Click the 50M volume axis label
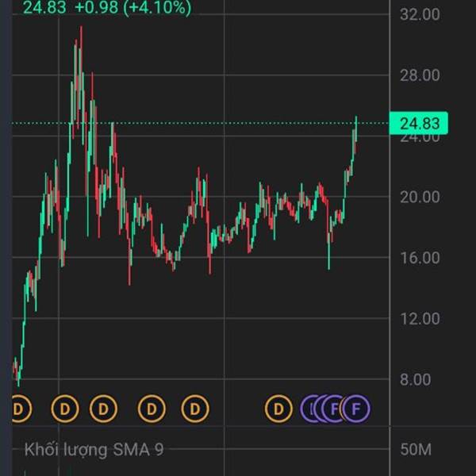 (416, 450)
